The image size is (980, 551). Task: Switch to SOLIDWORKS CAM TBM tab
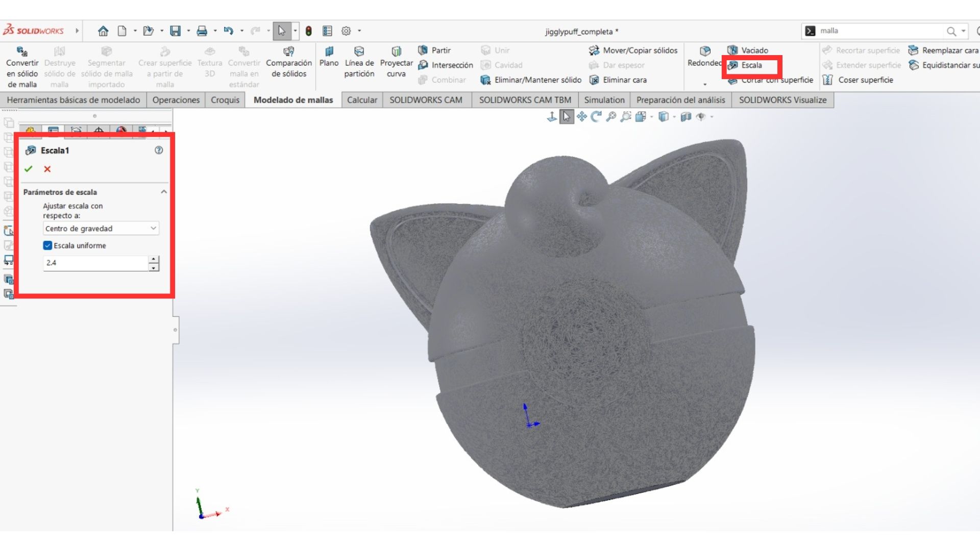coord(525,100)
